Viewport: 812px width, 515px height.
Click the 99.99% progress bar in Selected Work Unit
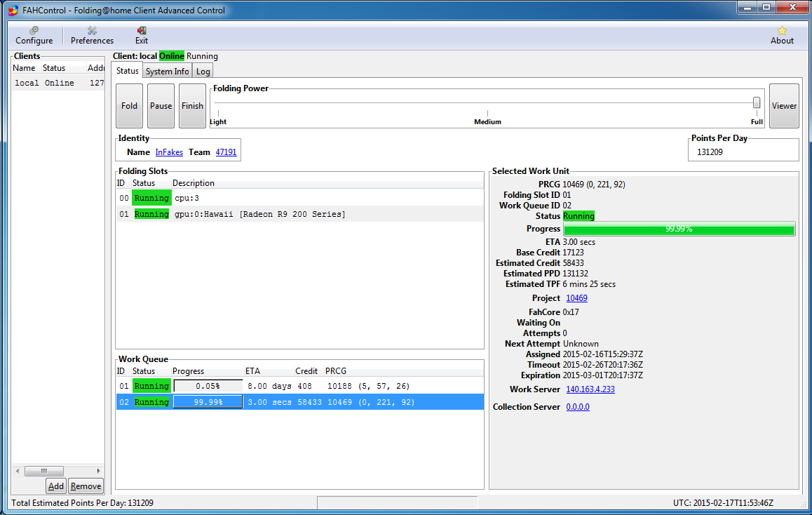(679, 229)
